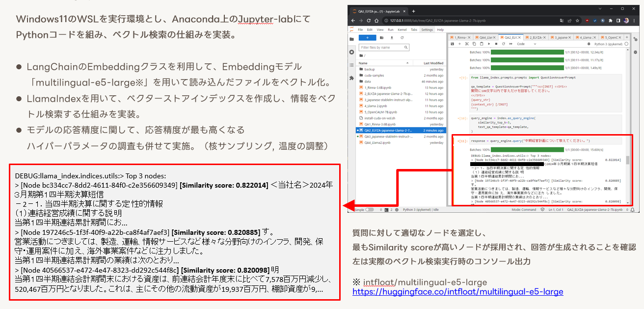Toggle the bookmark star in Chrome
644x309 pixels.
[577, 21]
